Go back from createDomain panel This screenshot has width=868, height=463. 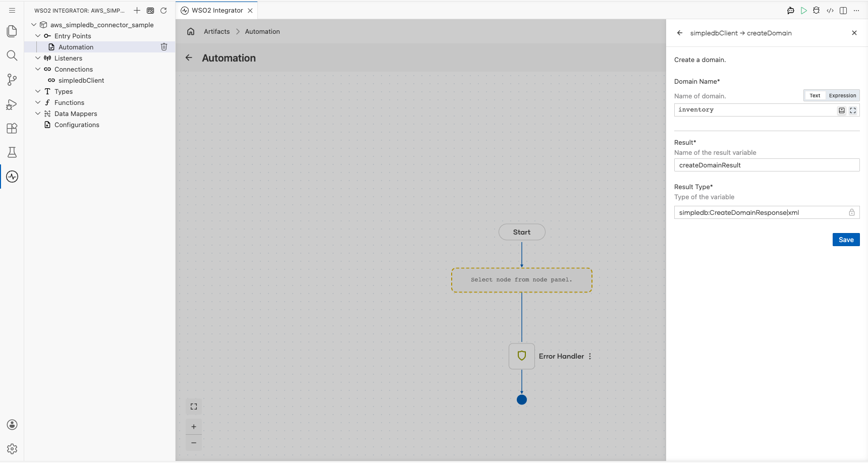pyautogui.click(x=680, y=33)
